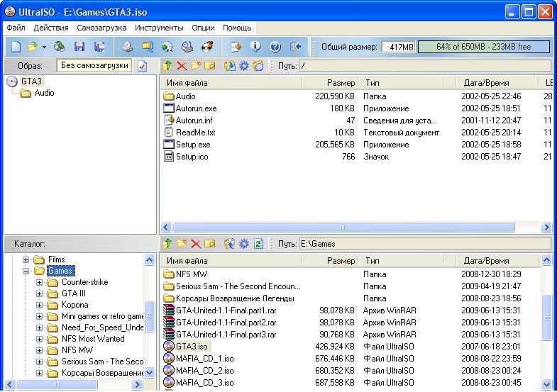Click the Mount to virtual drive icon
This screenshot has width=557, height=392.
tap(187, 47)
